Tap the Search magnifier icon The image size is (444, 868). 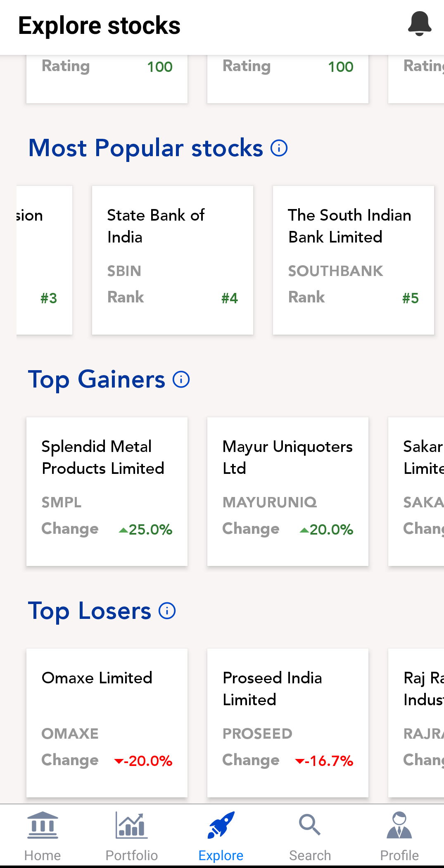(x=310, y=825)
